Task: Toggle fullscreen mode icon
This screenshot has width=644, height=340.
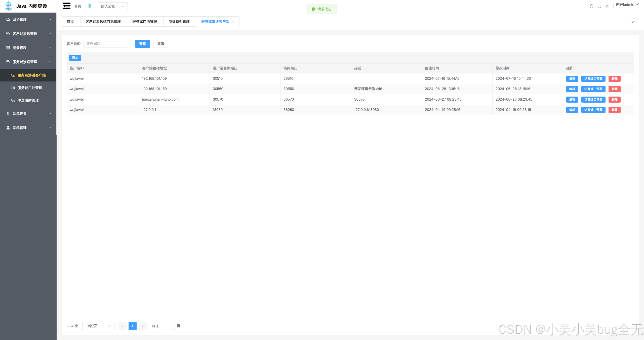Action: (x=599, y=6)
